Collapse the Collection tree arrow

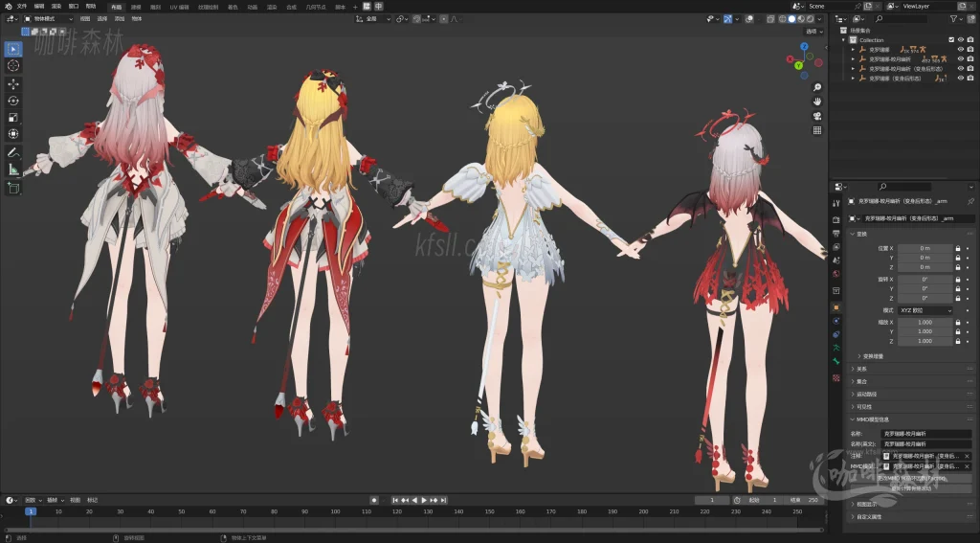(x=844, y=40)
